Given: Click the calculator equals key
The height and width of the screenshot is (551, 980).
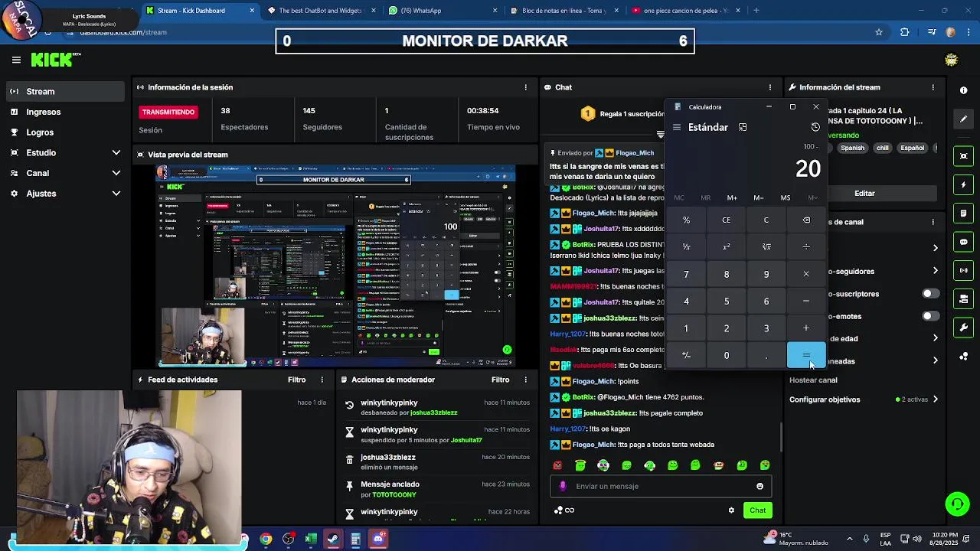Looking at the screenshot, I should [x=806, y=355].
